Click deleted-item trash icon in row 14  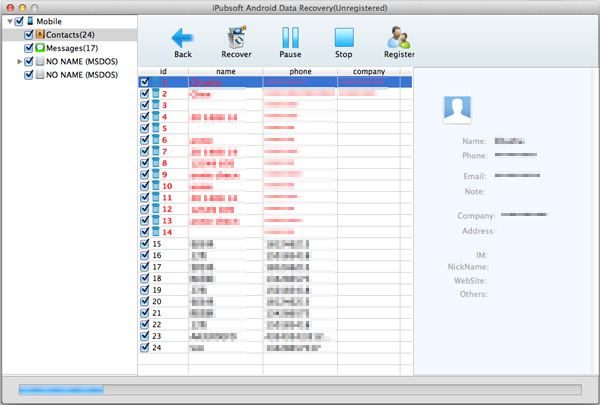coord(155,232)
